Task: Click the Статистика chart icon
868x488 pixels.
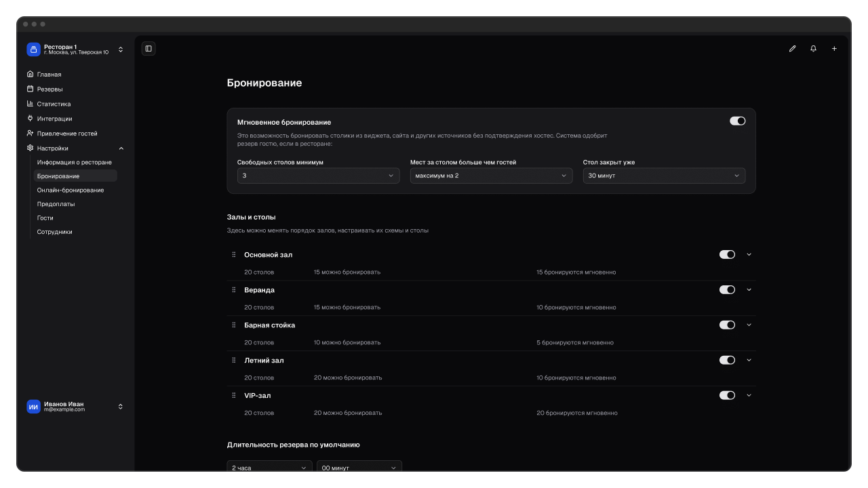Action: (30, 104)
